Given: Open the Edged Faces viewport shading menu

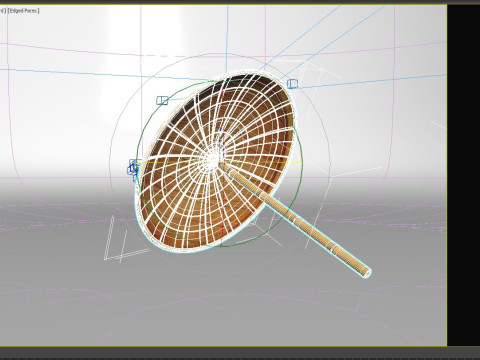Looking at the screenshot, I should point(23,11).
